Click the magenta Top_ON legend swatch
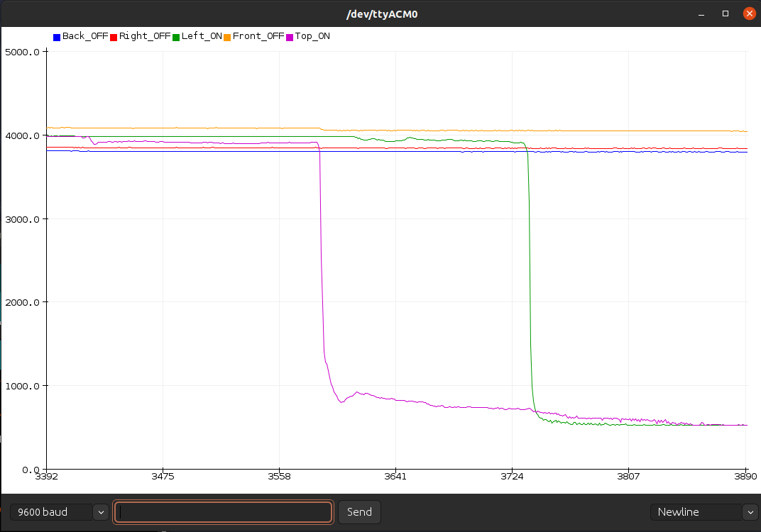The image size is (761, 532). [290, 38]
